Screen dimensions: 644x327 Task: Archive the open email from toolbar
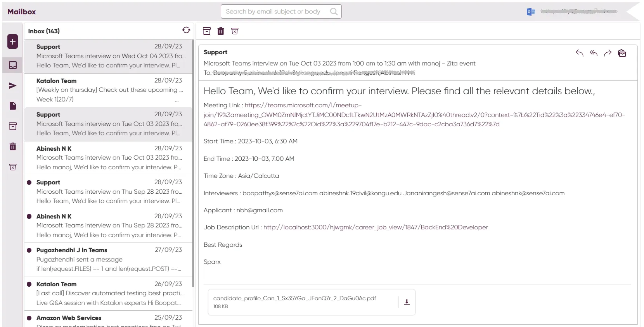pyautogui.click(x=207, y=31)
